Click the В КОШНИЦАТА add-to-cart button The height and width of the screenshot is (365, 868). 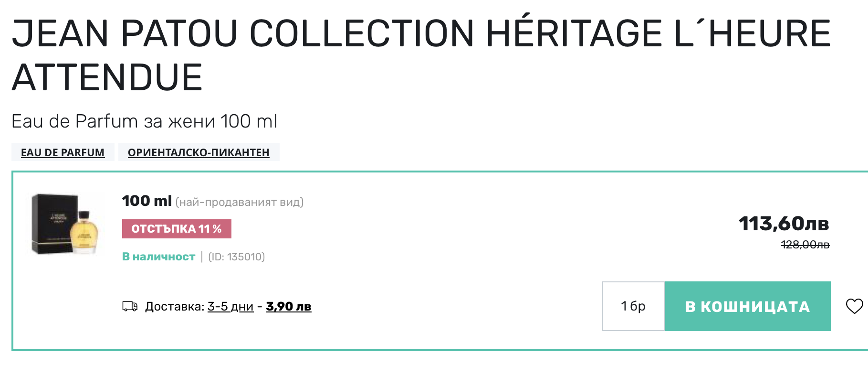[747, 306]
